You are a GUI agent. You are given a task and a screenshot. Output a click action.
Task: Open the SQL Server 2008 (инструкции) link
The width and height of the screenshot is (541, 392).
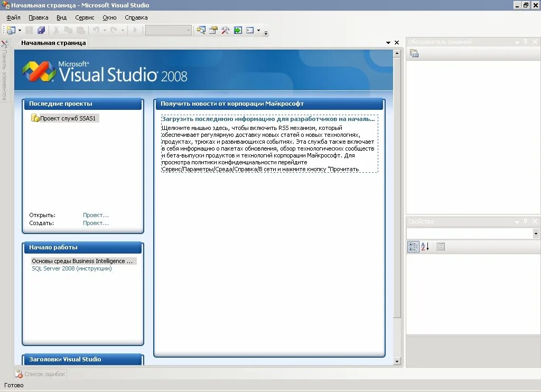tap(72, 268)
